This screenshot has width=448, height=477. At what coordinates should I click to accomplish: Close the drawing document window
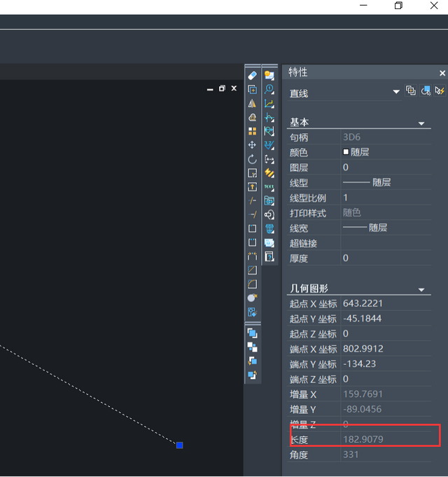click(234, 88)
